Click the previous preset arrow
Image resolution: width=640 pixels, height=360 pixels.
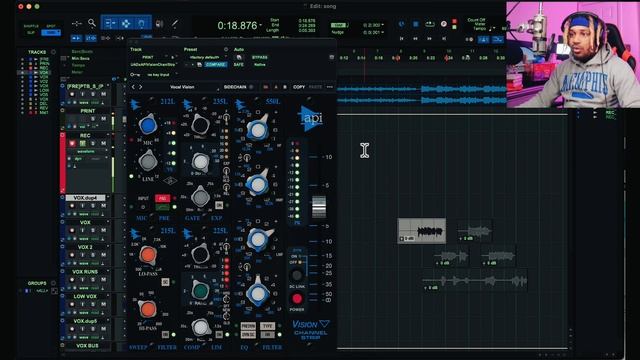pyautogui.click(x=133, y=87)
